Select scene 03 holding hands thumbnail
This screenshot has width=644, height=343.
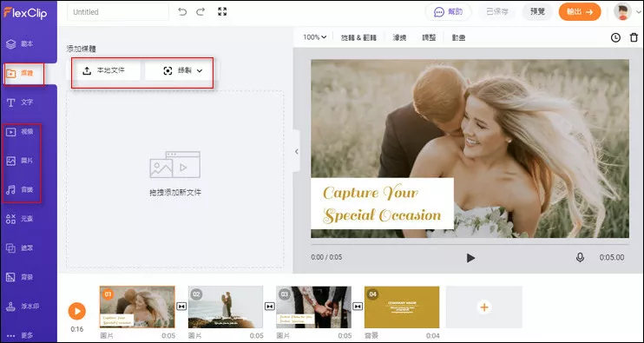(x=314, y=307)
